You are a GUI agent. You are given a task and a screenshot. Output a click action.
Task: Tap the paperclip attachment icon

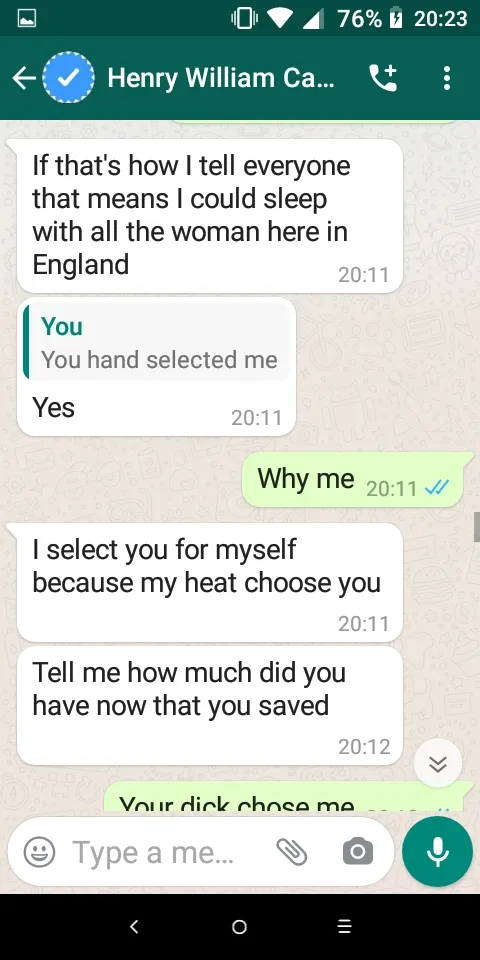[x=291, y=852]
